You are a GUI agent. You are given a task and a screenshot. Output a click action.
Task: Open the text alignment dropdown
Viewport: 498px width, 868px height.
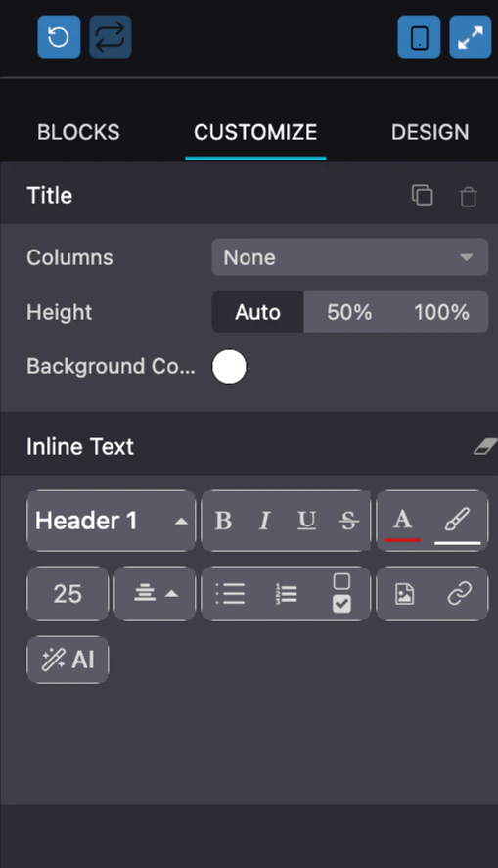tap(155, 593)
